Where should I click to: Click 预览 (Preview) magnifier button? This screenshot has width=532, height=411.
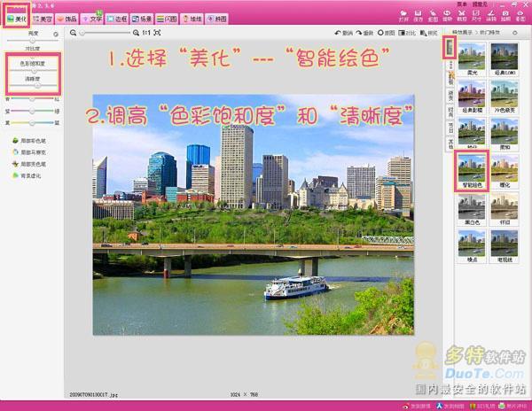pyautogui.click(x=428, y=33)
